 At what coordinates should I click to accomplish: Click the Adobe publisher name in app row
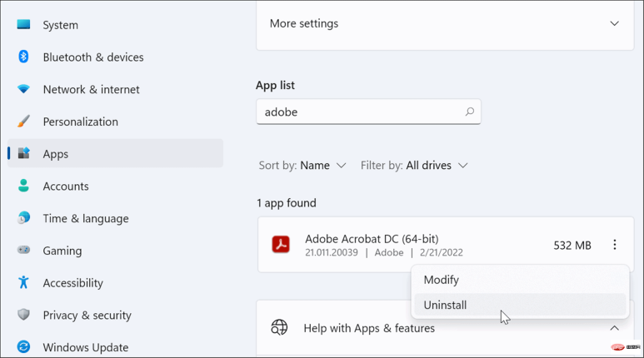[x=389, y=252]
